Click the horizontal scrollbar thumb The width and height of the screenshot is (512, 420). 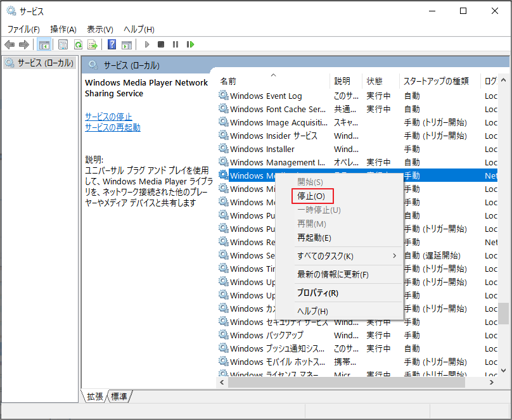pos(347,382)
